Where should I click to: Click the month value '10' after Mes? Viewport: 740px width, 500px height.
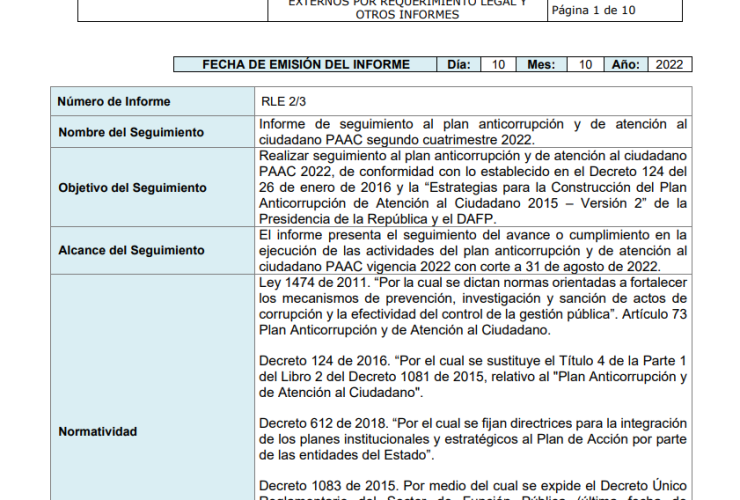coord(585,64)
